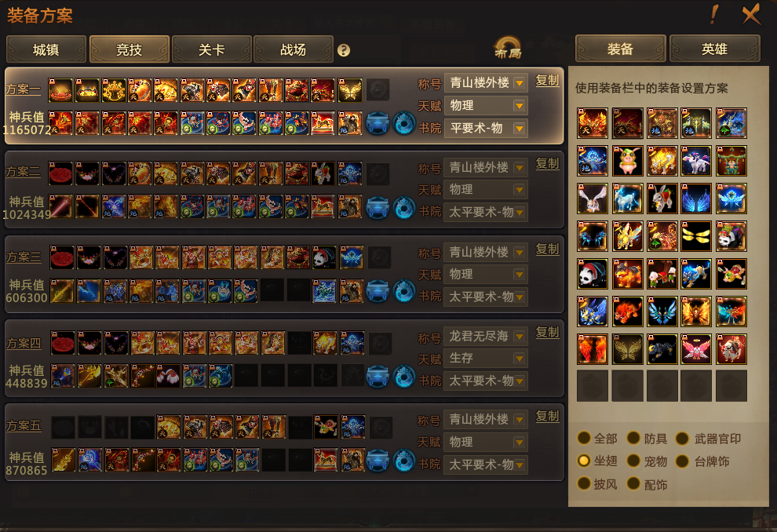Open the 英雄 button panel

[x=714, y=49]
